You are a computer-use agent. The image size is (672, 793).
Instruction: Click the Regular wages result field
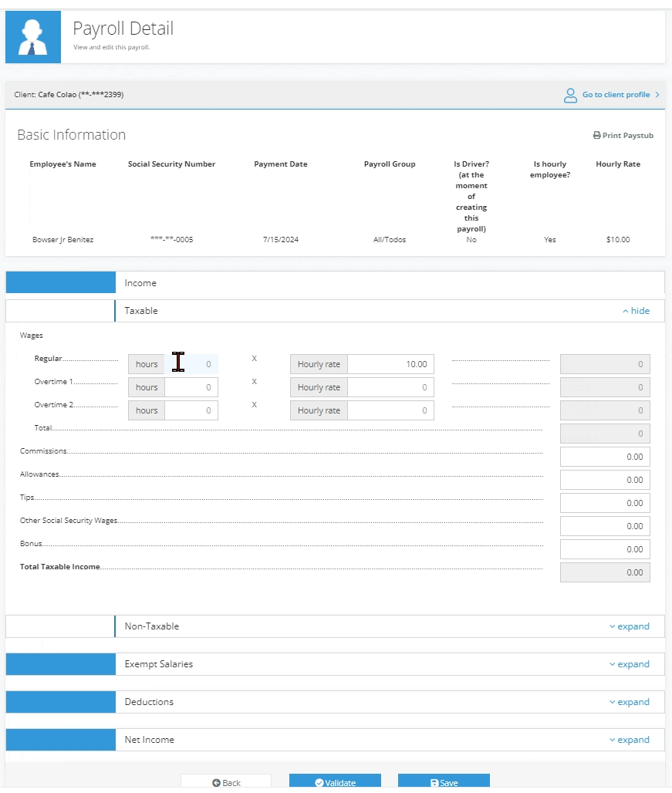[x=605, y=364]
